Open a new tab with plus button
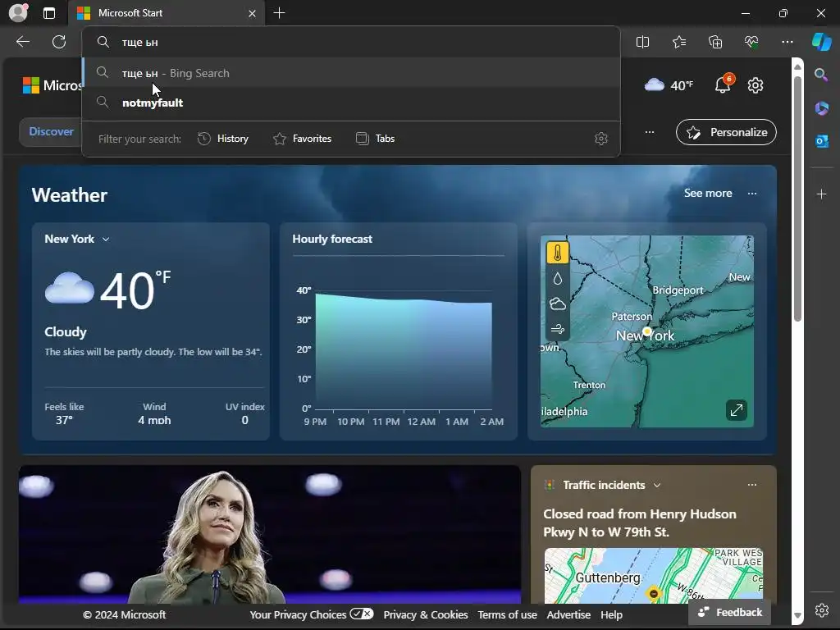840x630 pixels. point(279,13)
